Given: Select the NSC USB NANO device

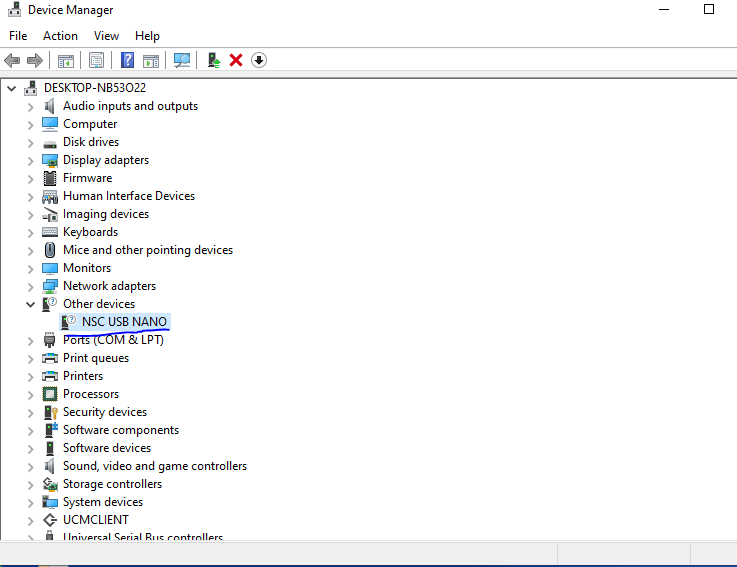Looking at the screenshot, I should pyautogui.click(x=124, y=322).
